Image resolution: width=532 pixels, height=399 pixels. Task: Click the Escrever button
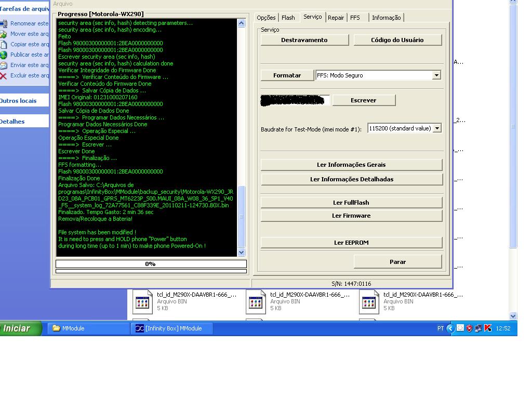pos(363,100)
